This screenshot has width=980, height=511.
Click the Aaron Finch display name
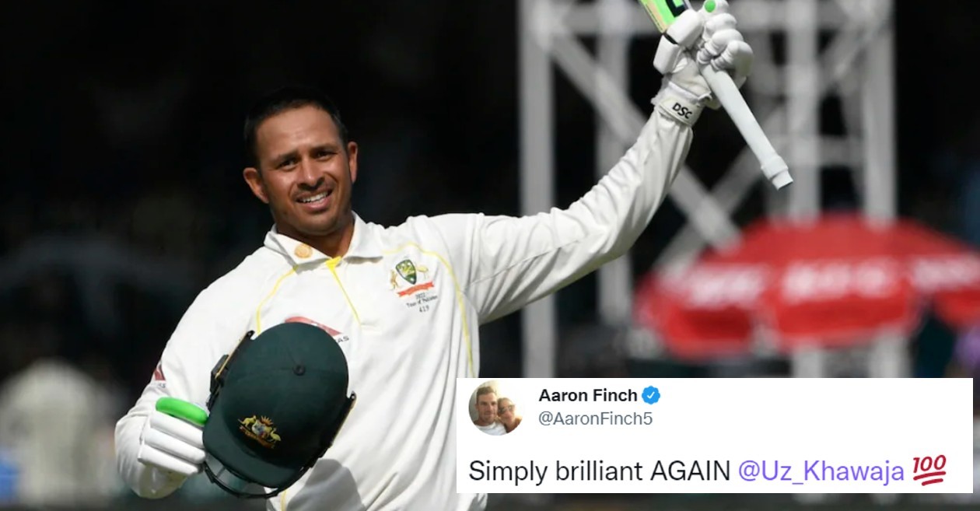point(587,395)
